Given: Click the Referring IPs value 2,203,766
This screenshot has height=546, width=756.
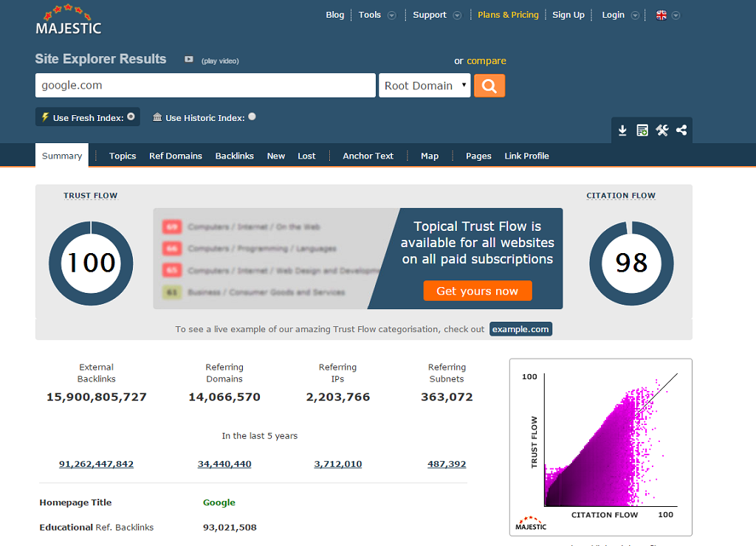Looking at the screenshot, I should pos(338,397).
